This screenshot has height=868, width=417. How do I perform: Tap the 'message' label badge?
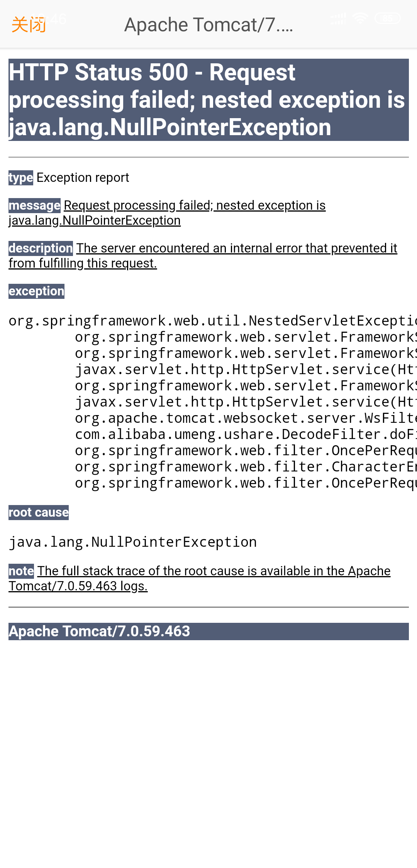(x=34, y=205)
